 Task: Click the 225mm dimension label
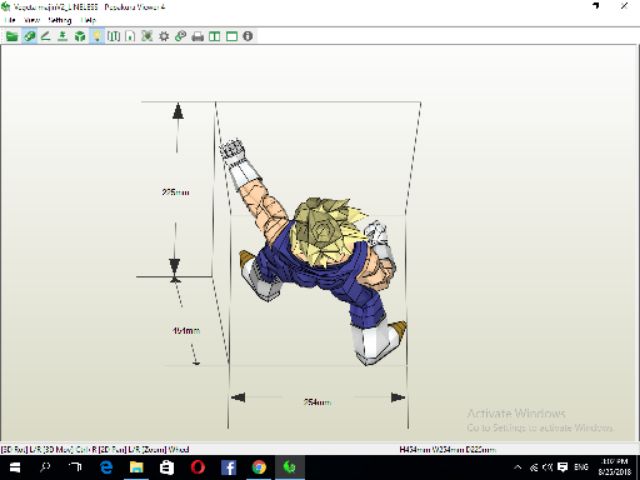point(176,192)
